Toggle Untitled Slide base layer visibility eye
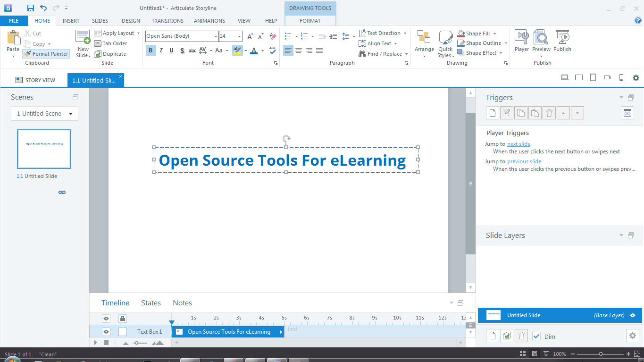 point(633,315)
